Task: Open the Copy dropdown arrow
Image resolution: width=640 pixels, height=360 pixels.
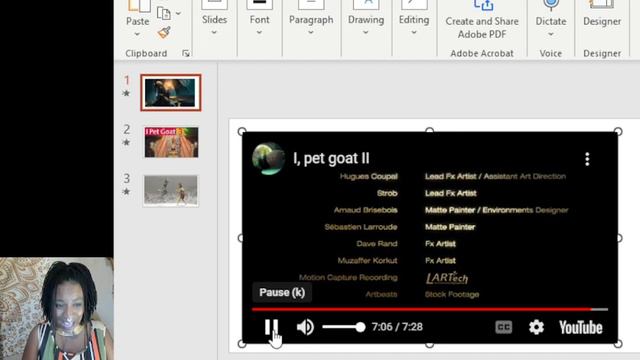Action: pyautogui.click(x=178, y=13)
